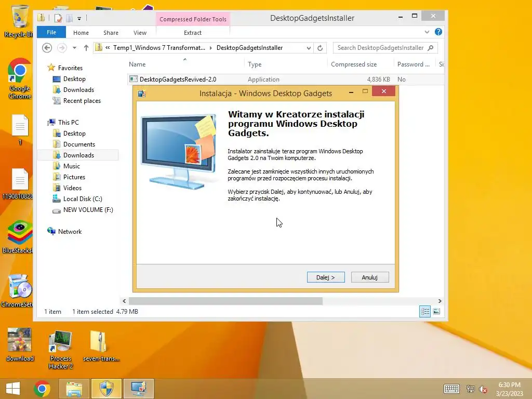Open the File tab in Explorer ribbon
This screenshot has height=399, width=532.
point(51,32)
